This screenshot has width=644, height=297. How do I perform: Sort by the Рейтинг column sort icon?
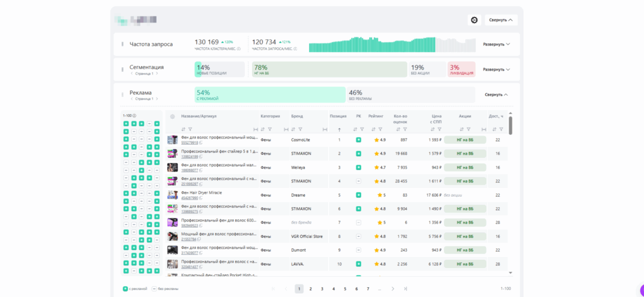coord(373,129)
